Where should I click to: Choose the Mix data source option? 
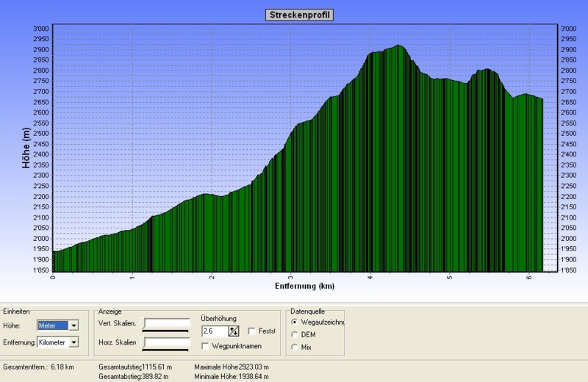[x=295, y=347]
